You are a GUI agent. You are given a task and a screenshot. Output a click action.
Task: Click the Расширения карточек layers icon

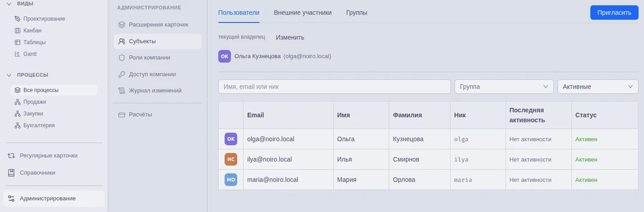[121, 25]
